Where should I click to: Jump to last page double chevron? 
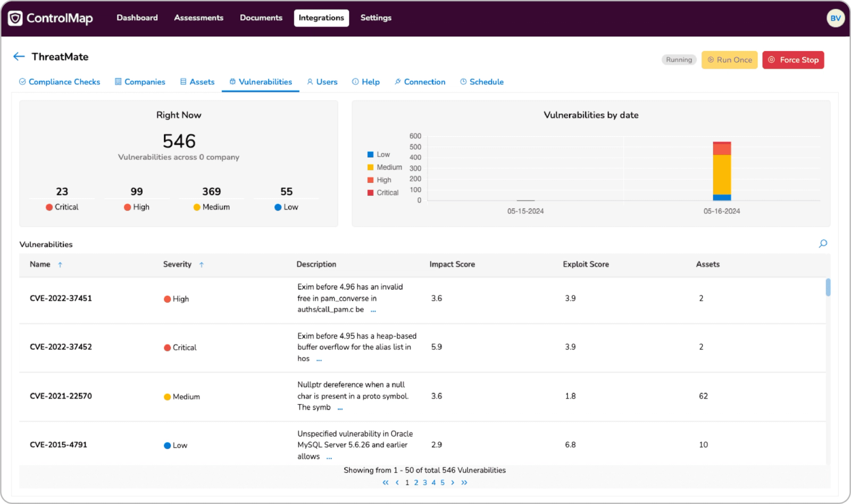point(464,483)
